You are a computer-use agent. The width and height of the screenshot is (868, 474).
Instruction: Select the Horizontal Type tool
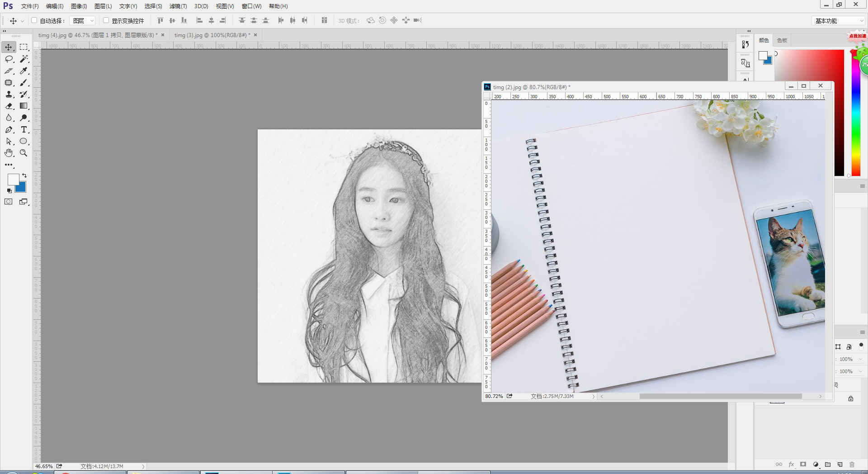(24, 129)
